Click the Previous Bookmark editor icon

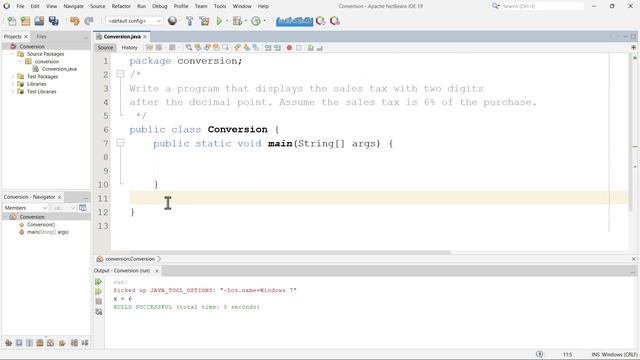coord(237,48)
